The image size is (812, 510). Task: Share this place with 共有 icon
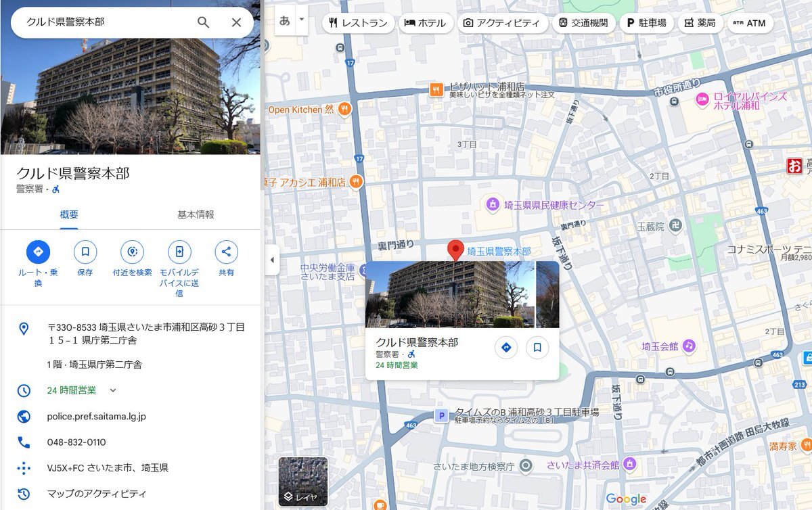pos(226,252)
